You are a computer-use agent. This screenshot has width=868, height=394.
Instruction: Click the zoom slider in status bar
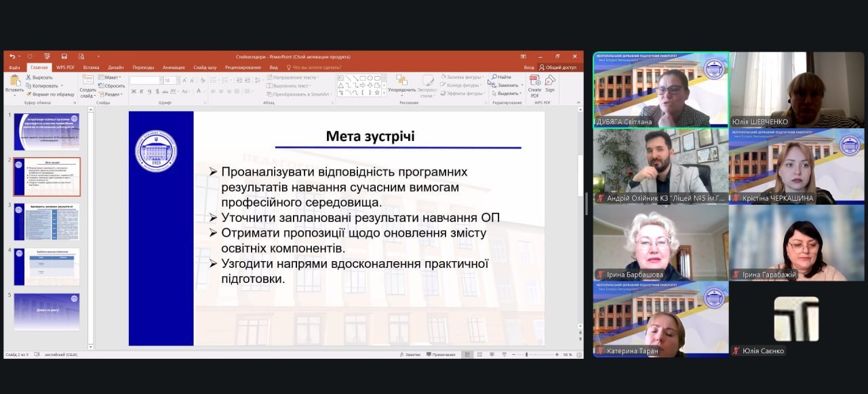(x=527, y=355)
